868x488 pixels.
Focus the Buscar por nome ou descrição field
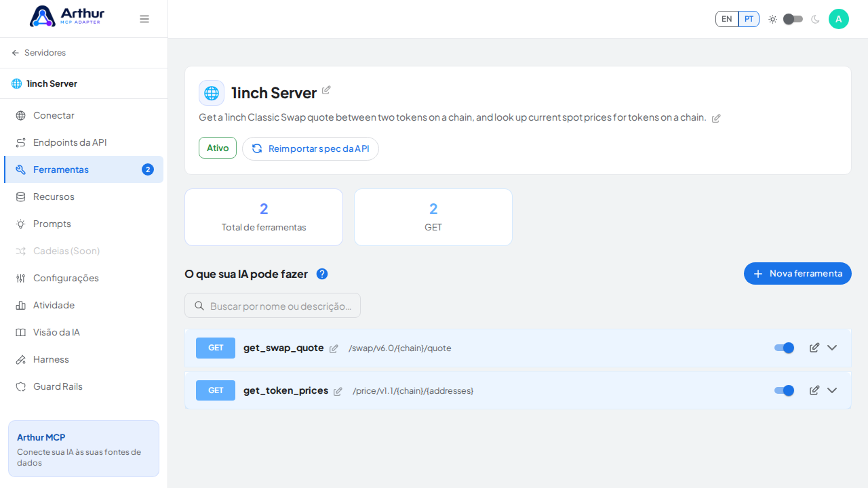pyautogui.click(x=273, y=306)
